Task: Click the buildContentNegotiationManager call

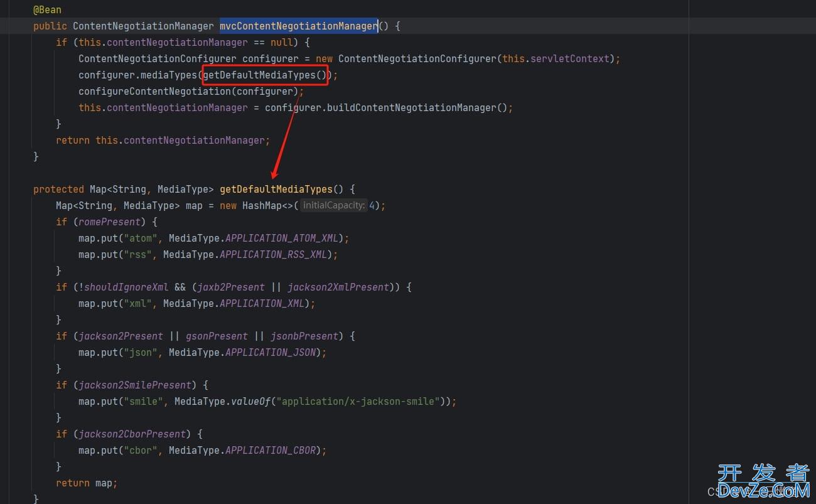Action: point(412,108)
